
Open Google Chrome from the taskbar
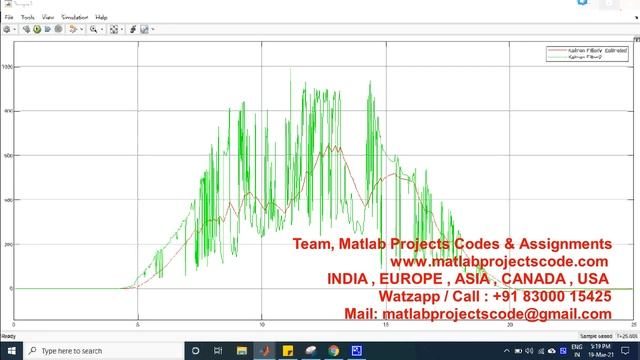334,351
